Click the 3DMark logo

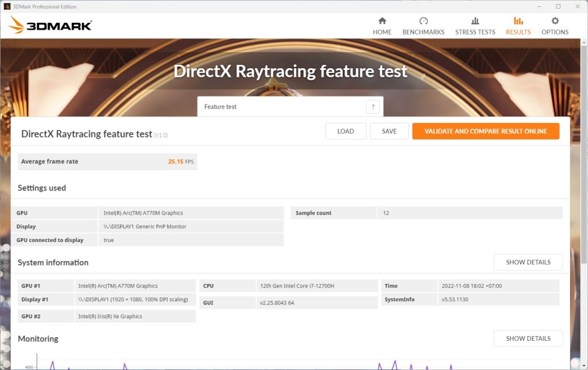pos(51,25)
